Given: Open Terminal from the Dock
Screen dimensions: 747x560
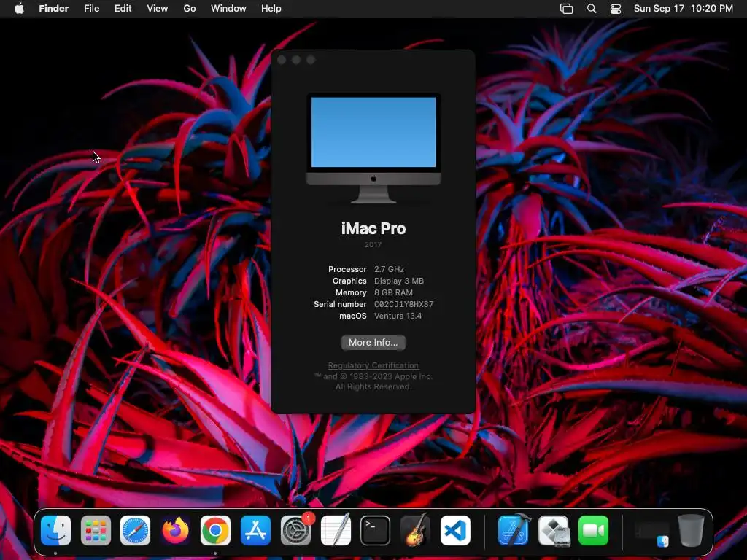Looking at the screenshot, I should [376, 530].
